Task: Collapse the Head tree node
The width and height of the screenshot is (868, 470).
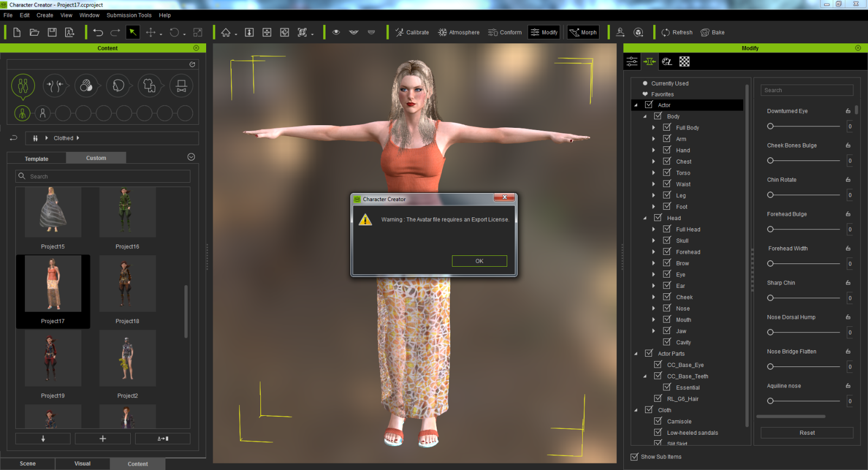Action: 644,218
